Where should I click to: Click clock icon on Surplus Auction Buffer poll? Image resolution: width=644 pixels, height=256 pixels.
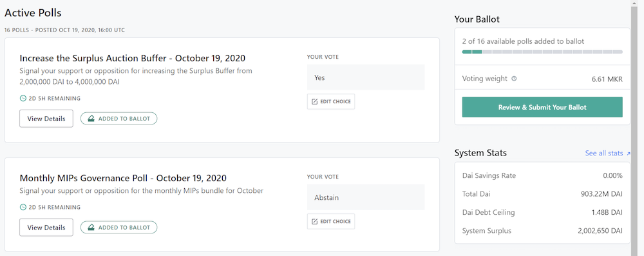[23, 99]
